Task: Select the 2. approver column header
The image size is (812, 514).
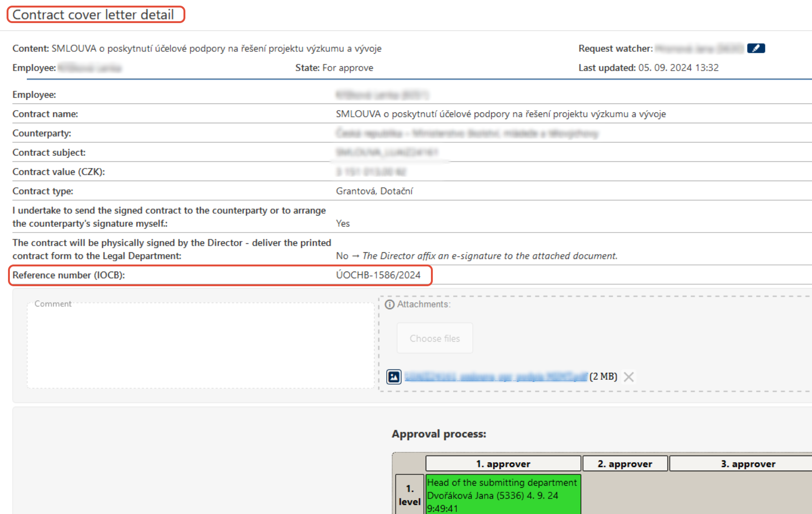Action: (625, 464)
